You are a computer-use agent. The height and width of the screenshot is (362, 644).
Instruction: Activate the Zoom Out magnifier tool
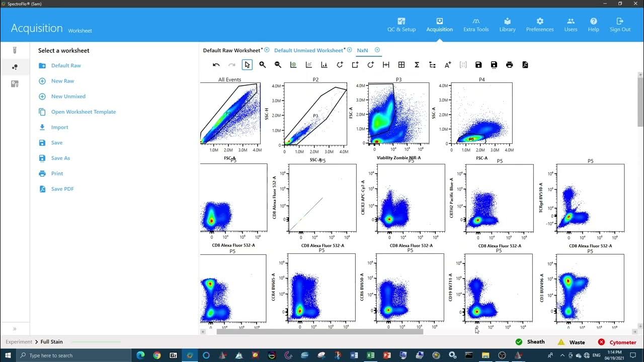[x=278, y=65]
